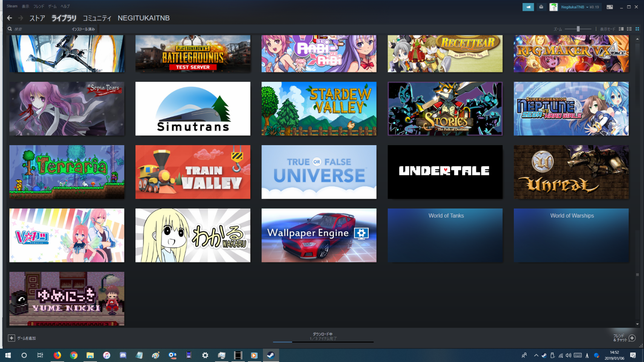Open Discord from the taskbar
Screen dimensions: 644x362
pyautogui.click(x=123, y=355)
